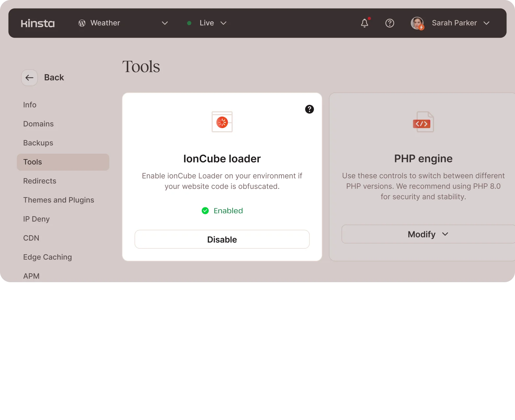Click the IonCube loader card icon
The height and width of the screenshot is (420, 515).
point(222,122)
